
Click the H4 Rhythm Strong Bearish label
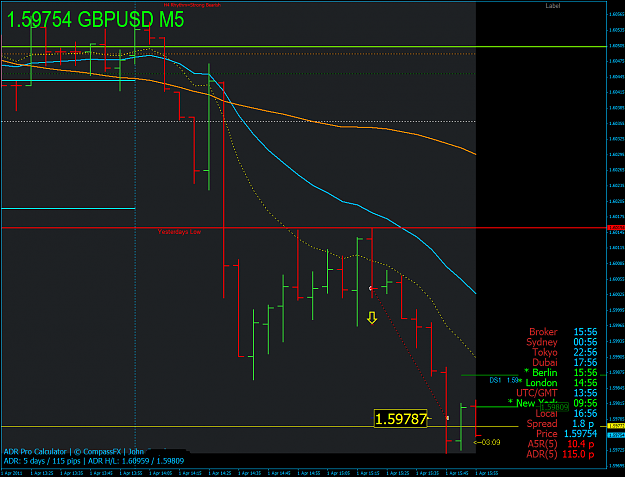pyautogui.click(x=192, y=5)
